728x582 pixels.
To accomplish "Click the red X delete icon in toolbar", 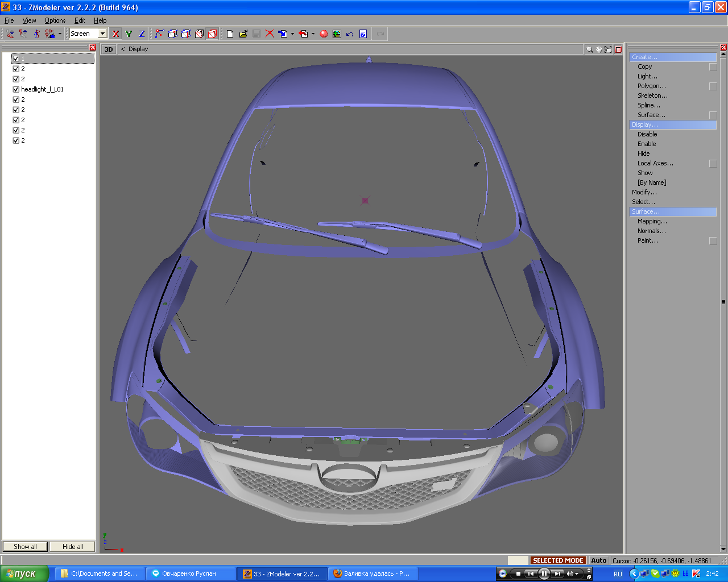I will tap(270, 34).
